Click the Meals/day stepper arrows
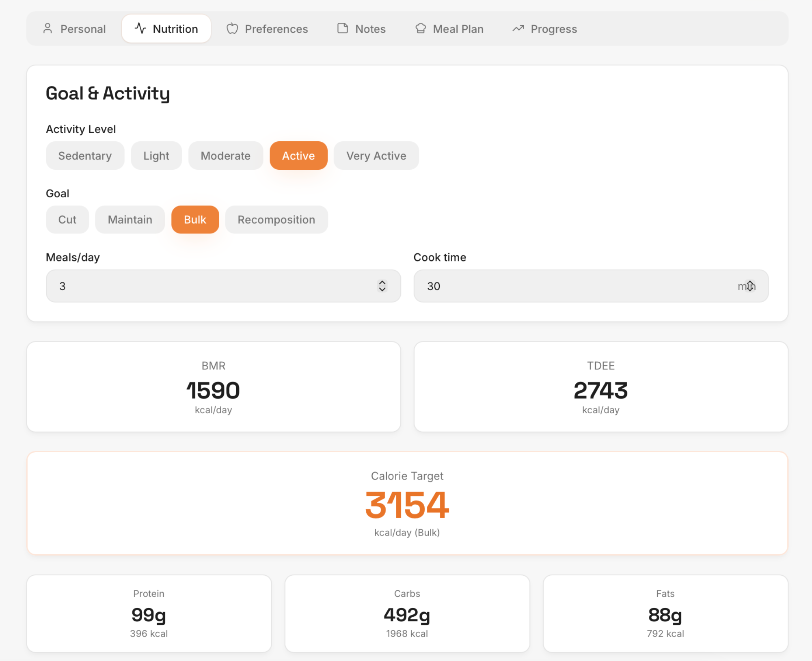 pyautogui.click(x=382, y=286)
